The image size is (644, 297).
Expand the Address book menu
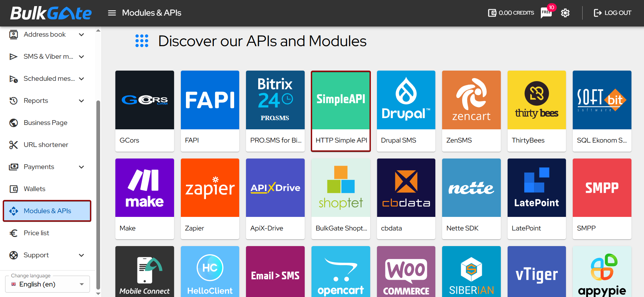pyautogui.click(x=81, y=35)
